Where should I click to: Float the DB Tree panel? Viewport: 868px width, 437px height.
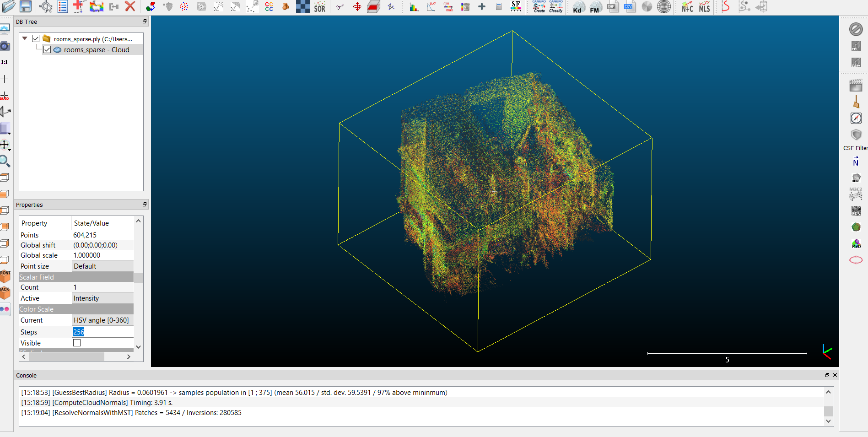click(145, 22)
